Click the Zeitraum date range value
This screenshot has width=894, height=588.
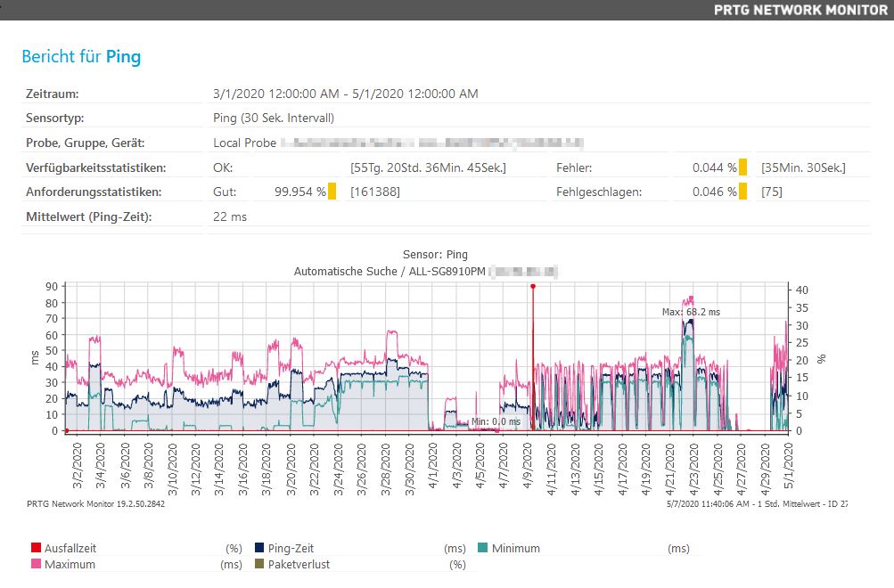[346, 94]
